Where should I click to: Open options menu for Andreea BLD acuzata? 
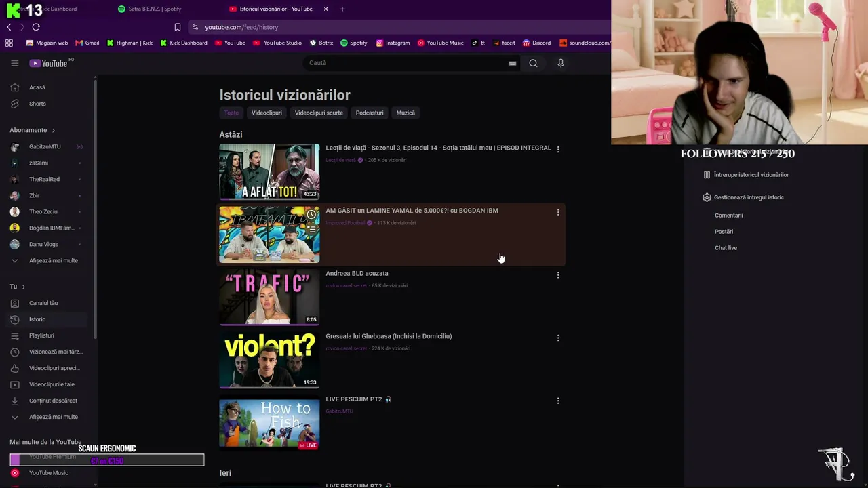coord(558,275)
